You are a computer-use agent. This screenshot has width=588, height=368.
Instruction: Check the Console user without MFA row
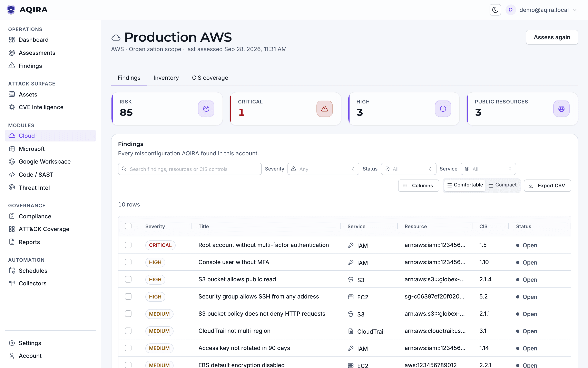pyautogui.click(x=128, y=262)
